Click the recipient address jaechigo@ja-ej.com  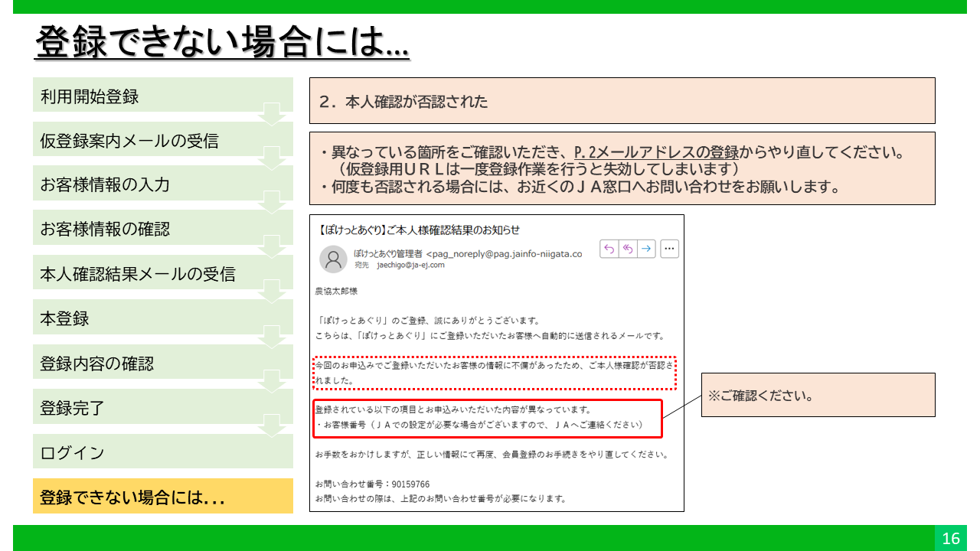pos(410,265)
